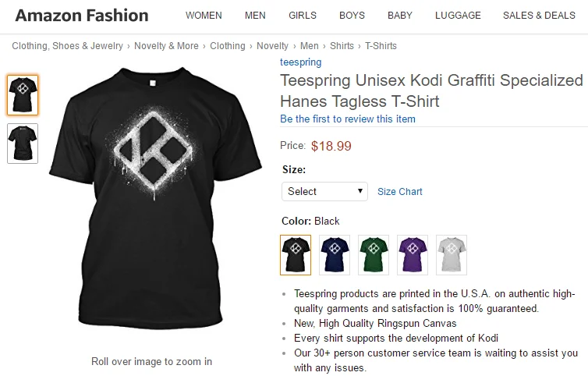Screen dimensions: 588x383
Task: Select the black shirt color swatch
Action: 296,255
